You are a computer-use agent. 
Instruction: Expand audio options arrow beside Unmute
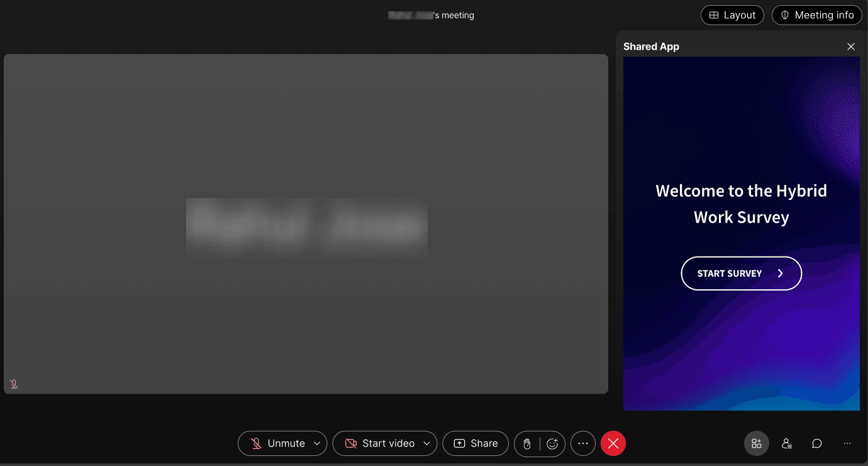click(317, 443)
